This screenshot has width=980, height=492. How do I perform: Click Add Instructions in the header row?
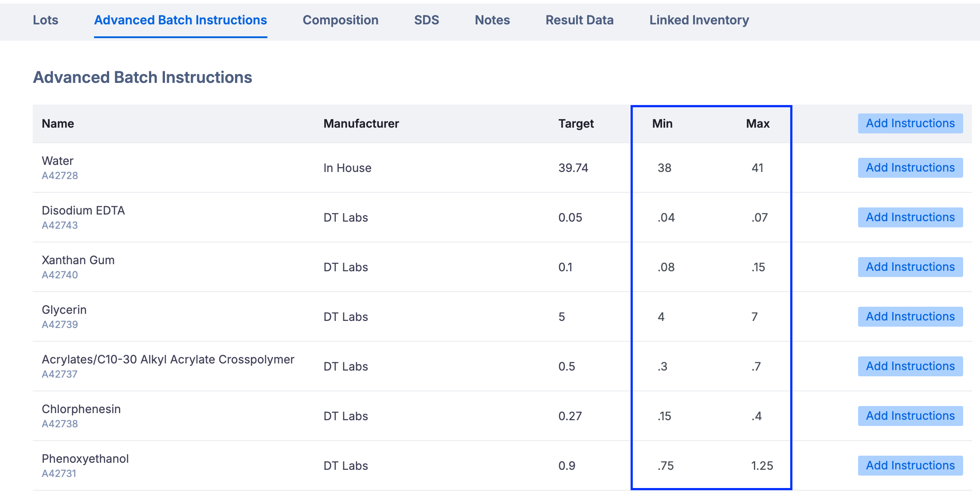[x=910, y=123]
